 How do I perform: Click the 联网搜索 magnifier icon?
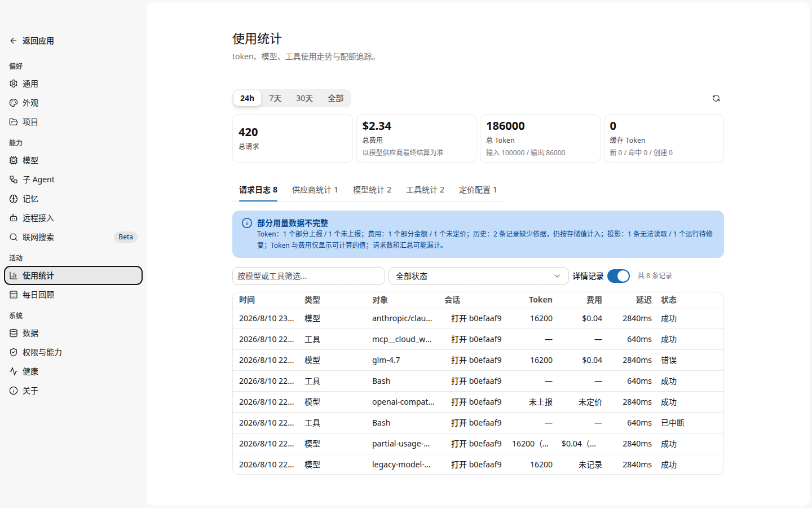pyautogui.click(x=14, y=237)
